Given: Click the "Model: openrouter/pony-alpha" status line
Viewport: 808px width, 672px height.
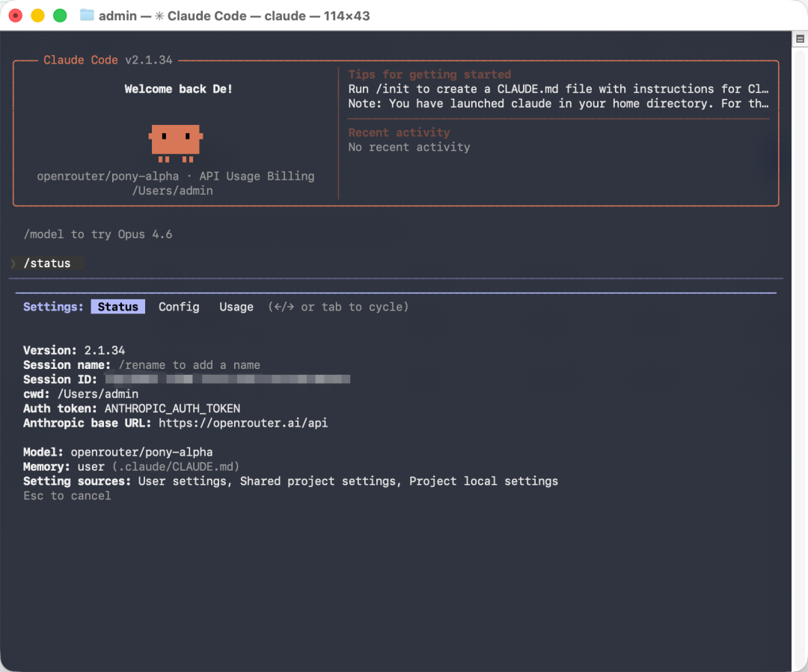Looking at the screenshot, I should (118, 452).
